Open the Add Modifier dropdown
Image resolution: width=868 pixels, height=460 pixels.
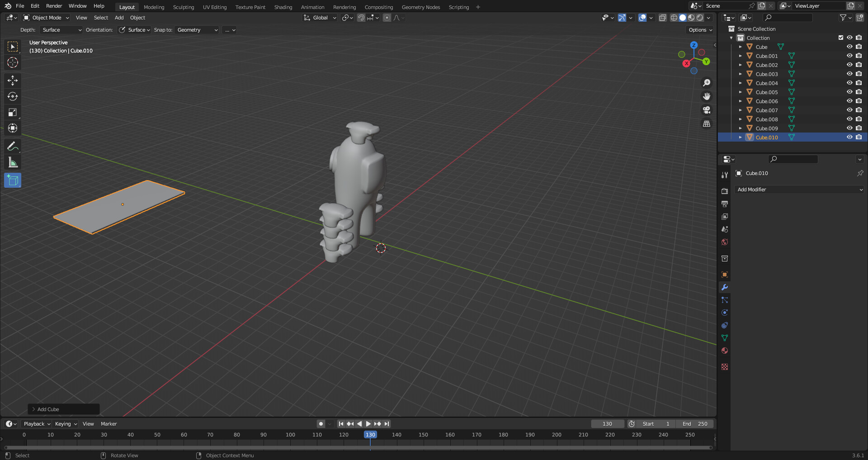[799, 190]
